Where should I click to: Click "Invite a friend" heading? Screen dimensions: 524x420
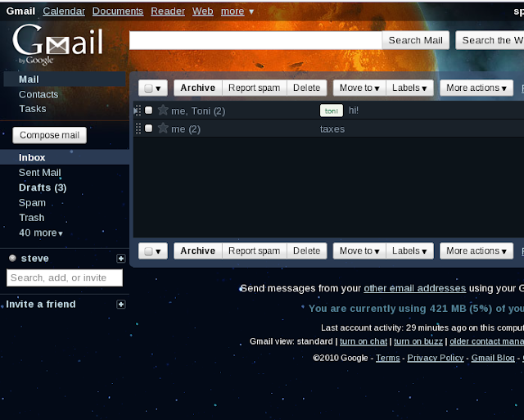pyautogui.click(x=41, y=304)
